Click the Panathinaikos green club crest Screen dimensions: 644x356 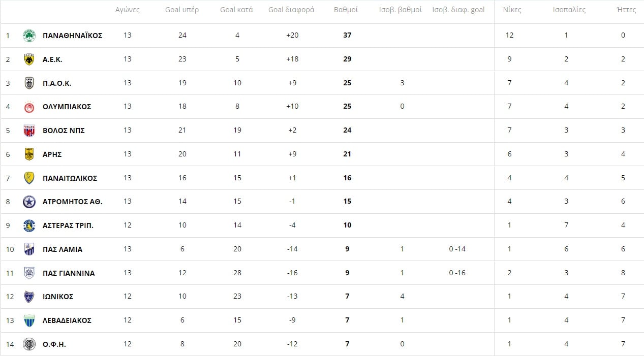29,36
